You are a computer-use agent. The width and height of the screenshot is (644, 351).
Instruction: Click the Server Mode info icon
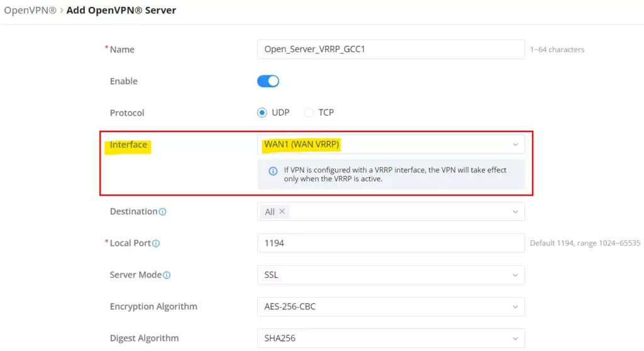pos(166,275)
